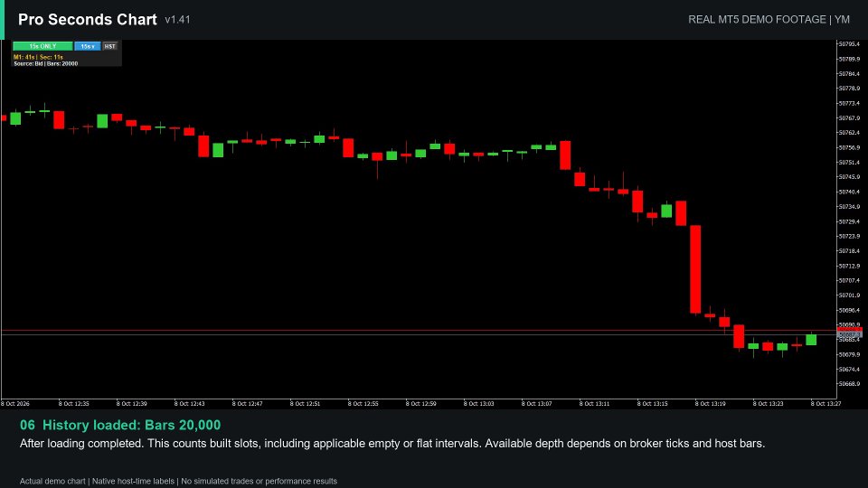
Task: Click the '8 Oct 12:35' time axis label
Action: pyautogui.click(x=73, y=404)
